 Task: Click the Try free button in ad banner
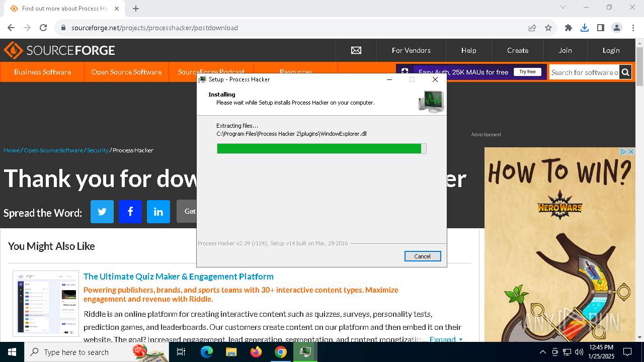pyautogui.click(x=527, y=72)
